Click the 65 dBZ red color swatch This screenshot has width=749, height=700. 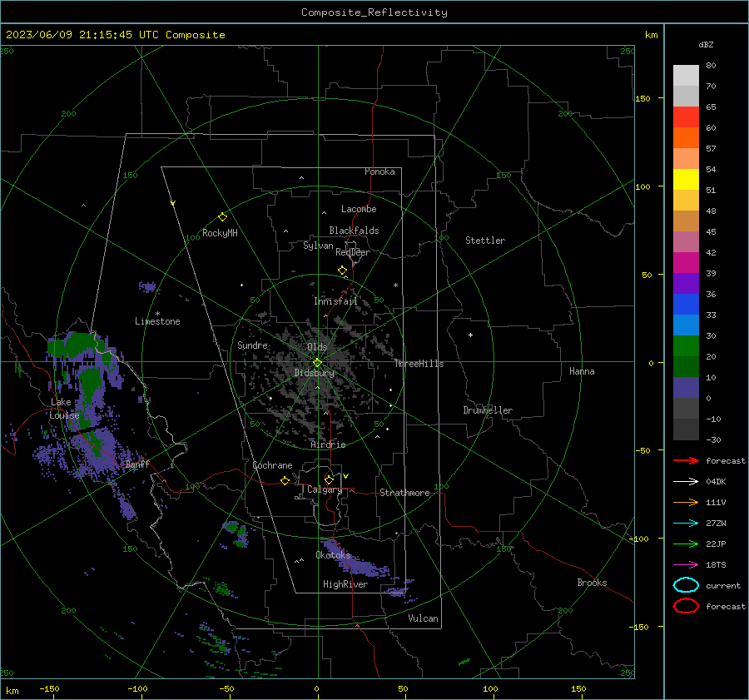coord(686,117)
